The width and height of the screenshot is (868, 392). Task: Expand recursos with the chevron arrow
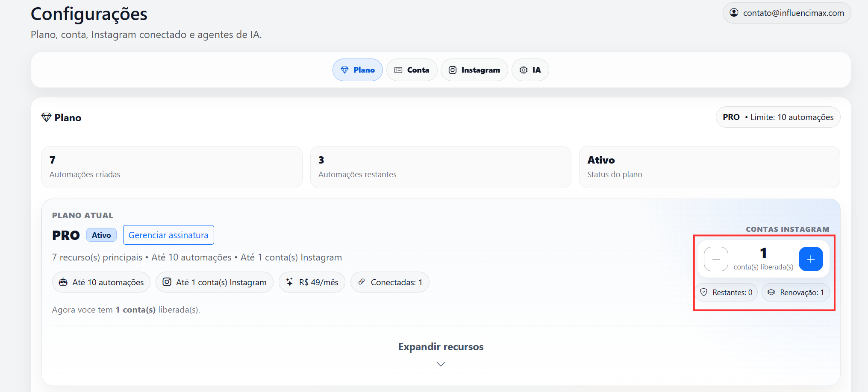click(441, 364)
